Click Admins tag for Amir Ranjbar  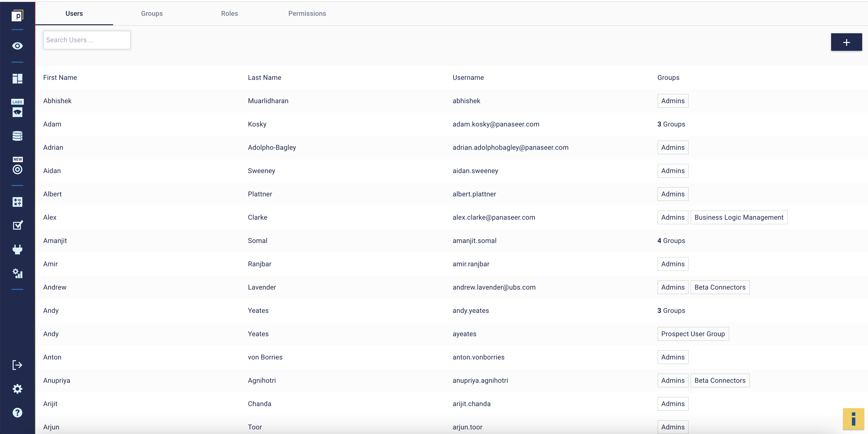(673, 264)
